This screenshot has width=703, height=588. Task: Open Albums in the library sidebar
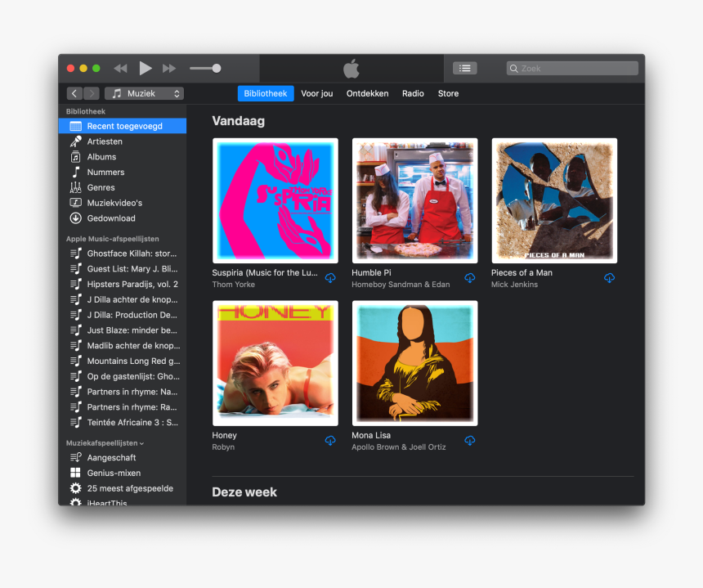pos(123,156)
